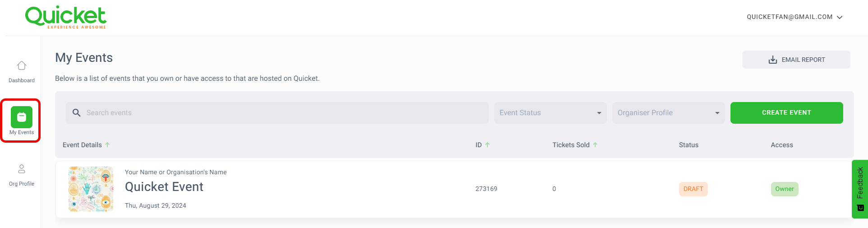Image resolution: width=868 pixels, height=228 pixels.
Task: Expand the Event Status dropdown
Action: point(550,113)
